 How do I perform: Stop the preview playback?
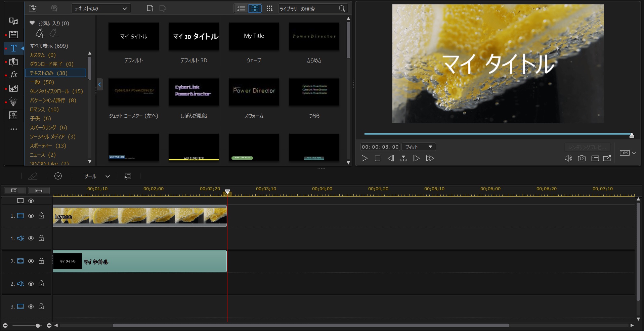tap(378, 158)
